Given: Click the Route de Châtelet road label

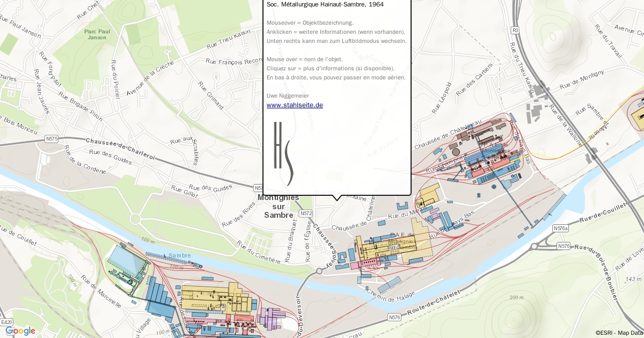Looking at the screenshot, I should pyautogui.click(x=433, y=304).
